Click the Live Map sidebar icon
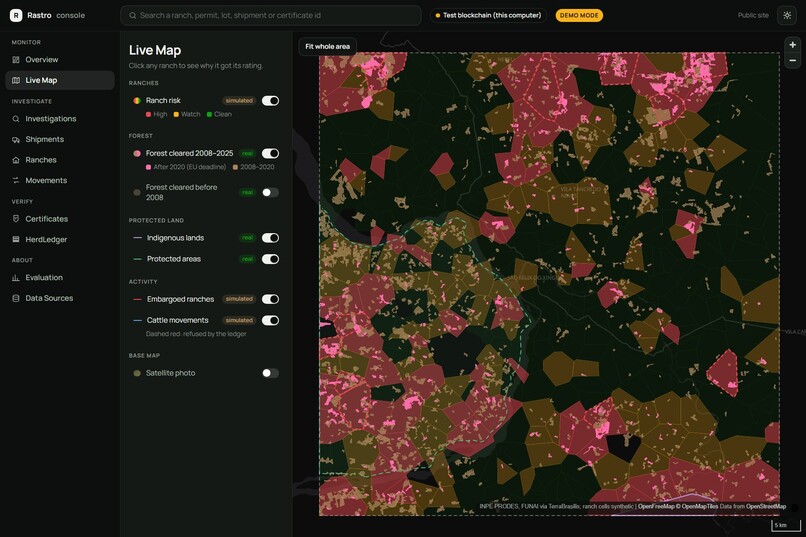Viewport: 806px width, 537px height. (16, 80)
